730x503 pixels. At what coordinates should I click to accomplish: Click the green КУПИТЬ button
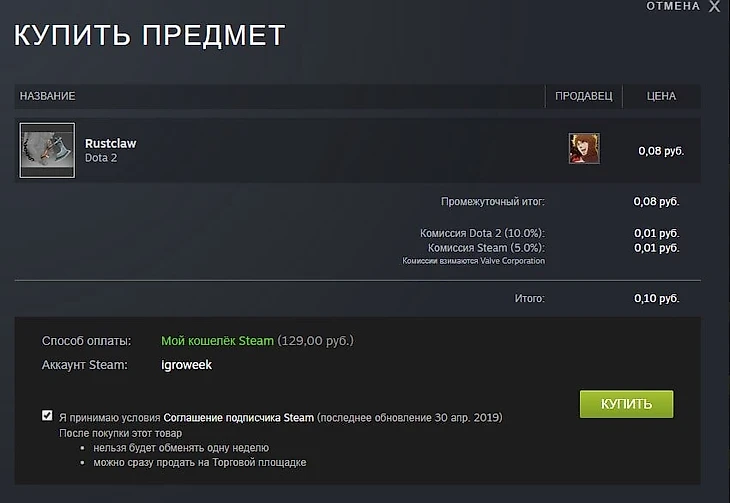tap(627, 404)
